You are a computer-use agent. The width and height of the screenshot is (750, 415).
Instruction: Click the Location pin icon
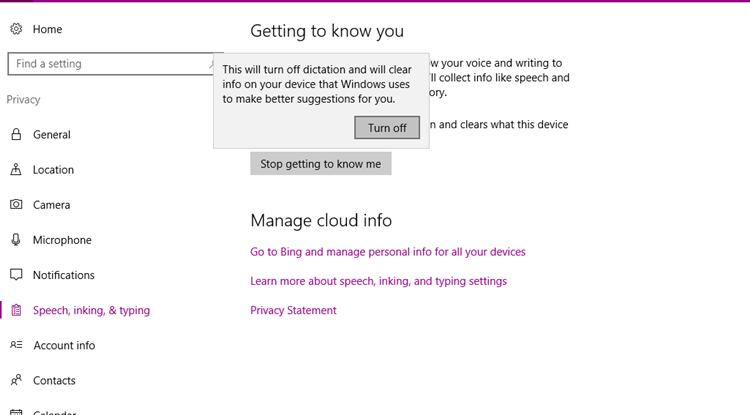pos(16,169)
